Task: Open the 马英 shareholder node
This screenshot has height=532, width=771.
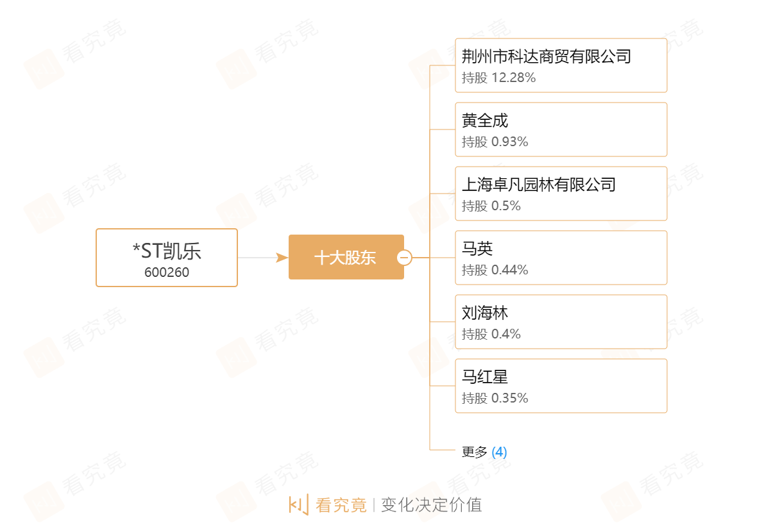Action: (x=561, y=258)
